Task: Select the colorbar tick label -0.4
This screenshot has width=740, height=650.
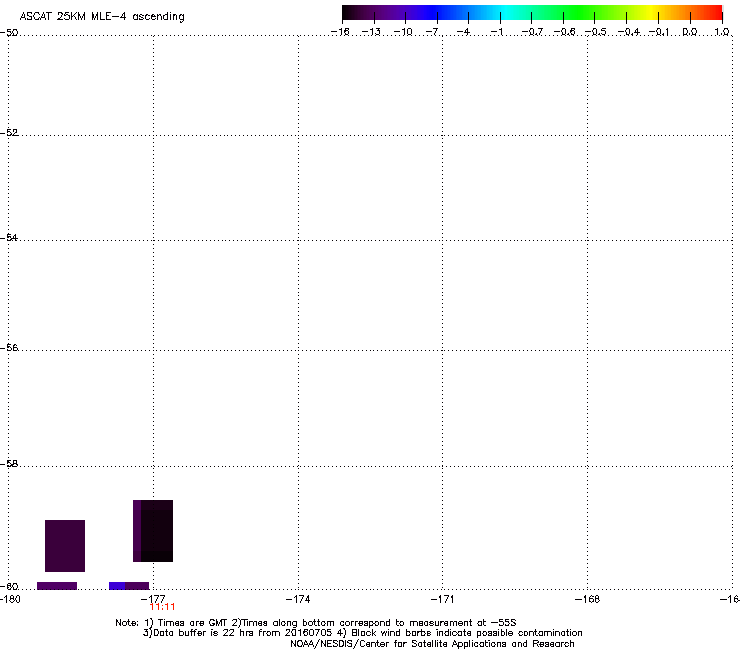Action: (629, 32)
